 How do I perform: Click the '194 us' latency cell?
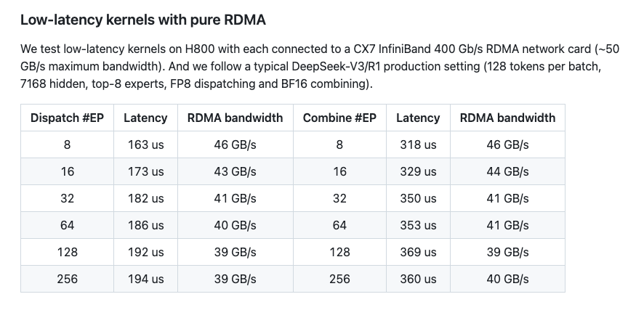[145, 279]
